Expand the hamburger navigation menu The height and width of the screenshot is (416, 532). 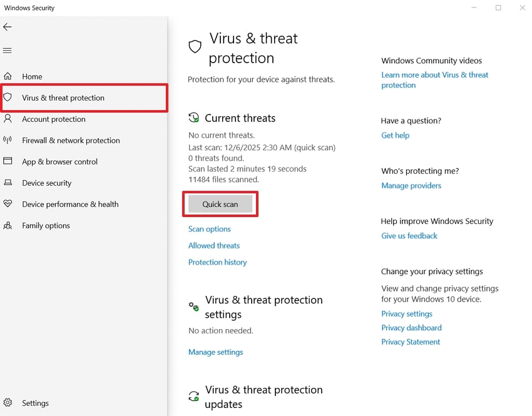point(8,50)
